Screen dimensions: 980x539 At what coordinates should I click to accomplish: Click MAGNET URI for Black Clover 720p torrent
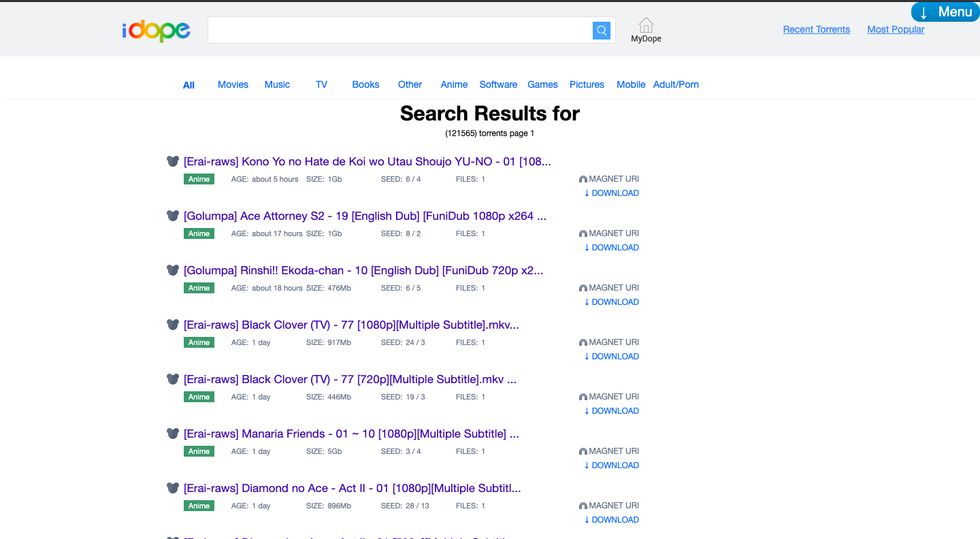pos(609,397)
